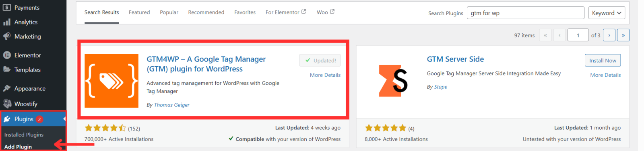Open the GTM Server Side title link
This screenshot has height=151, width=644.
pyautogui.click(x=455, y=59)
